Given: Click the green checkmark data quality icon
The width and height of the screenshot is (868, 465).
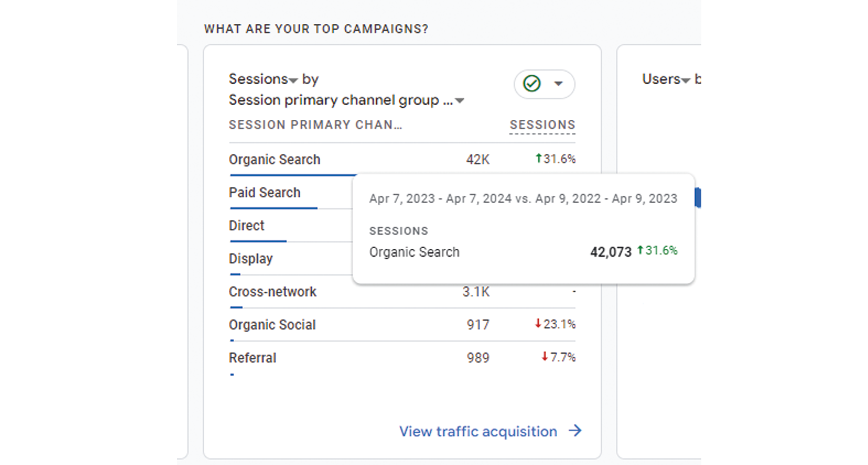Looking at the screenshot, I should coord(532,83).
